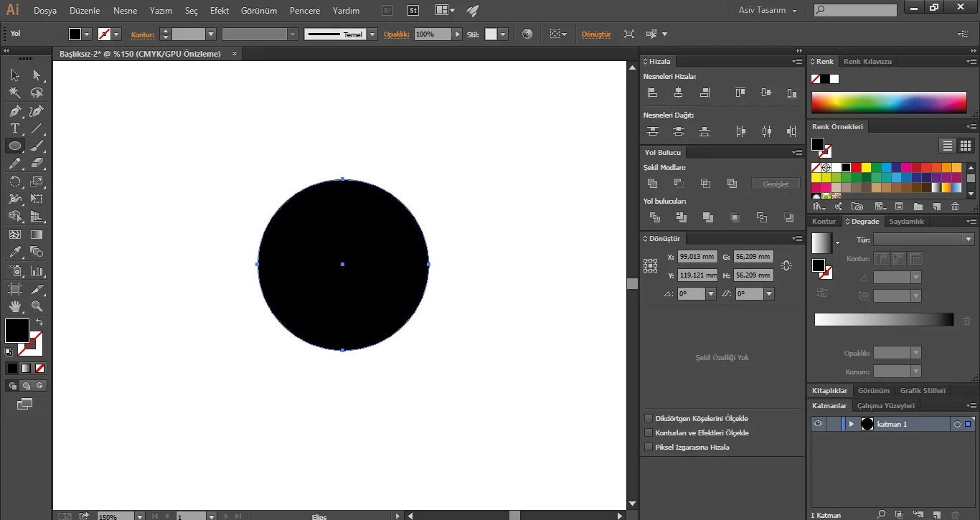Select the Eraser tool
This screenshot has height=520, width=980.
37,164
